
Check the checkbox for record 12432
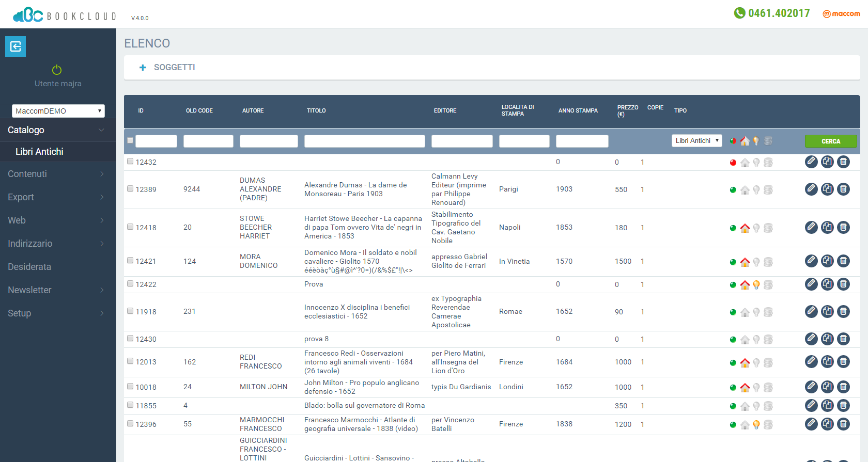pos(130,161)
